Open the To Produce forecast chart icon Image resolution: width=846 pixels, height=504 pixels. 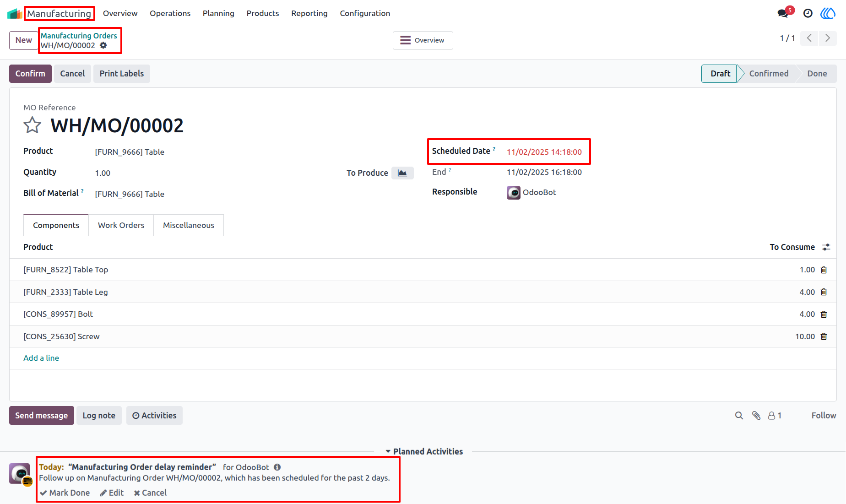pos(402,173)
